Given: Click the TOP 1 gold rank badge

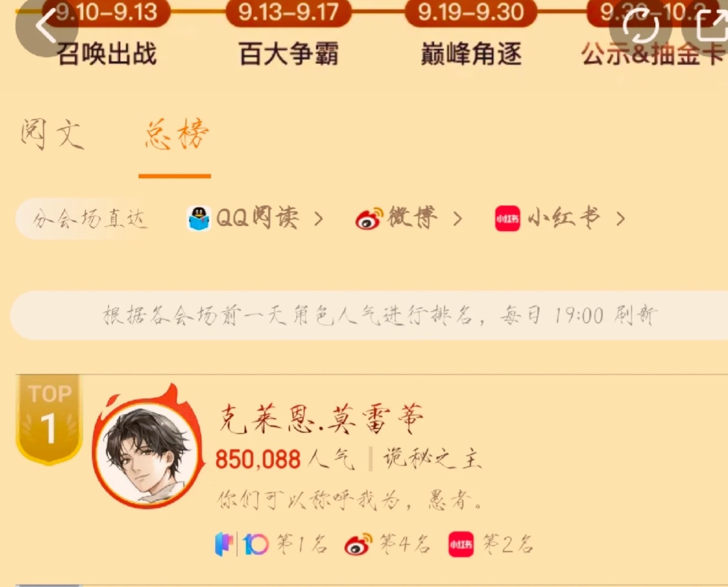Looking at the screenshot, I should [49, 419].
